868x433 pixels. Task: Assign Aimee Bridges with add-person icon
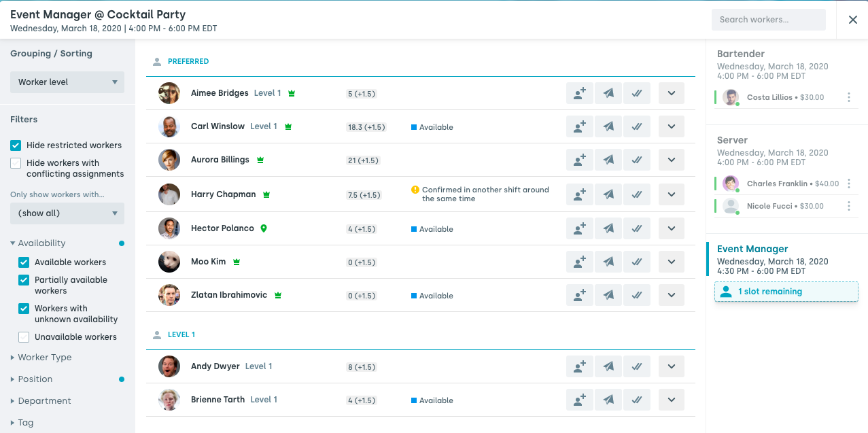click(x=580, y=93)
